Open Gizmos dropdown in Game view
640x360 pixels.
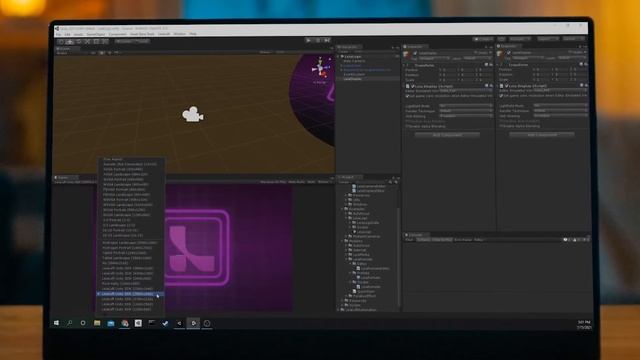point(324,182)
